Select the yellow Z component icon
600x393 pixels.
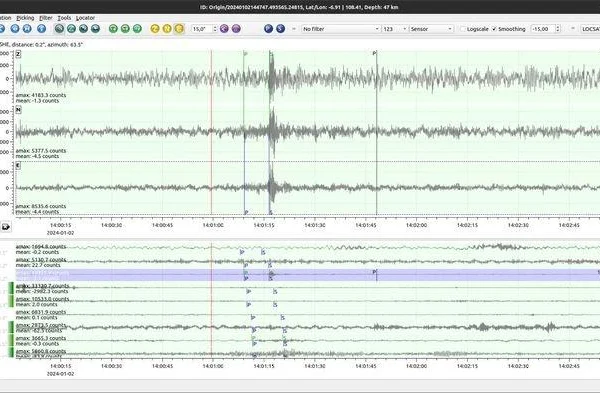(x=155, y=29)
